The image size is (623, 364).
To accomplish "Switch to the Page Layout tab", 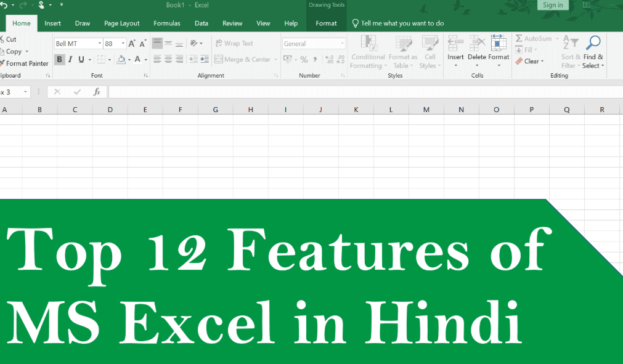I will [x=121, y=23].
